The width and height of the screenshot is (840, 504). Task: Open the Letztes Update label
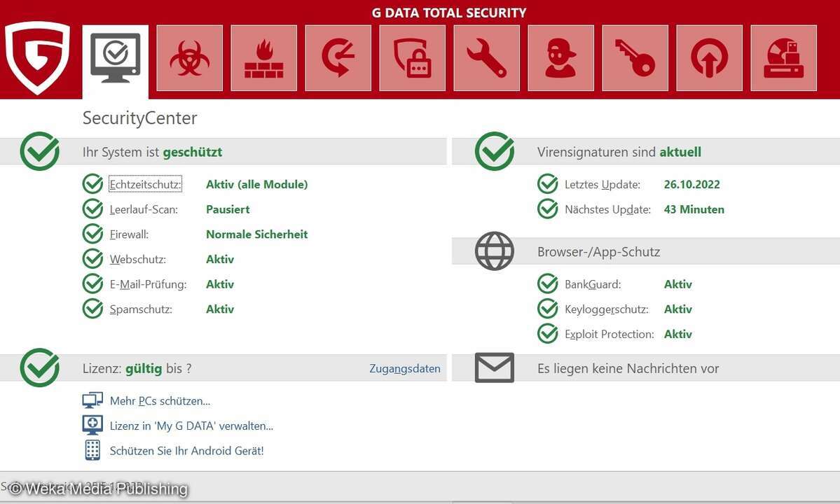(x=603, y=185)
